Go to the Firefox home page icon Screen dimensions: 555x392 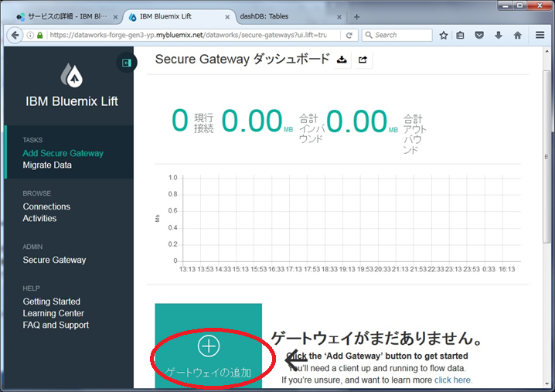517,35
